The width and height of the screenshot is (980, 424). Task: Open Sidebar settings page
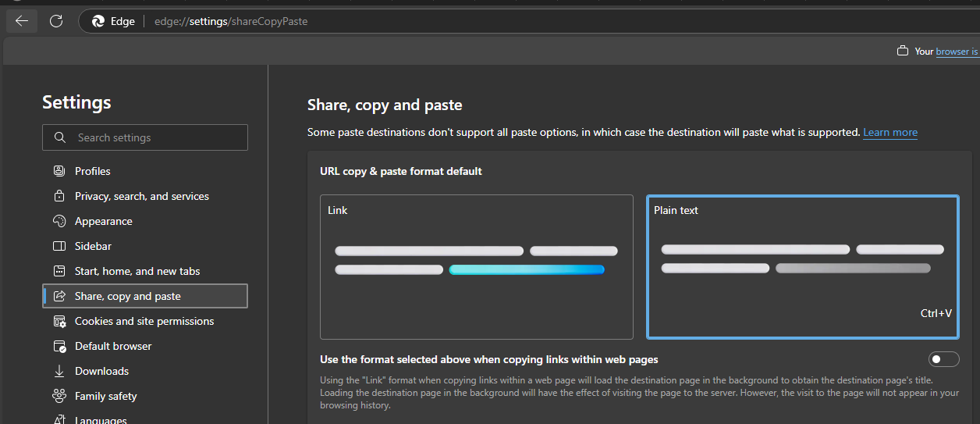click(93, 246)
